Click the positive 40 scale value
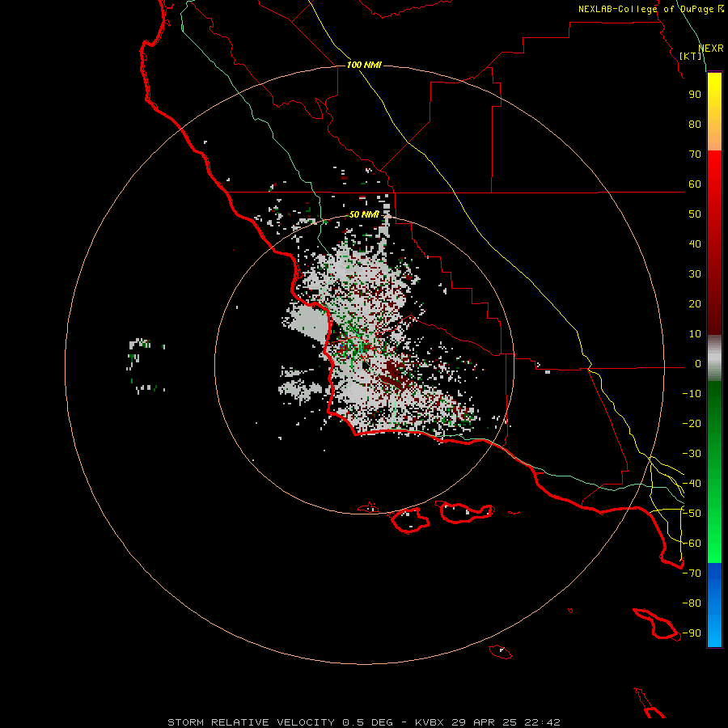Viewport: 728px width, 728px height. 695,244
